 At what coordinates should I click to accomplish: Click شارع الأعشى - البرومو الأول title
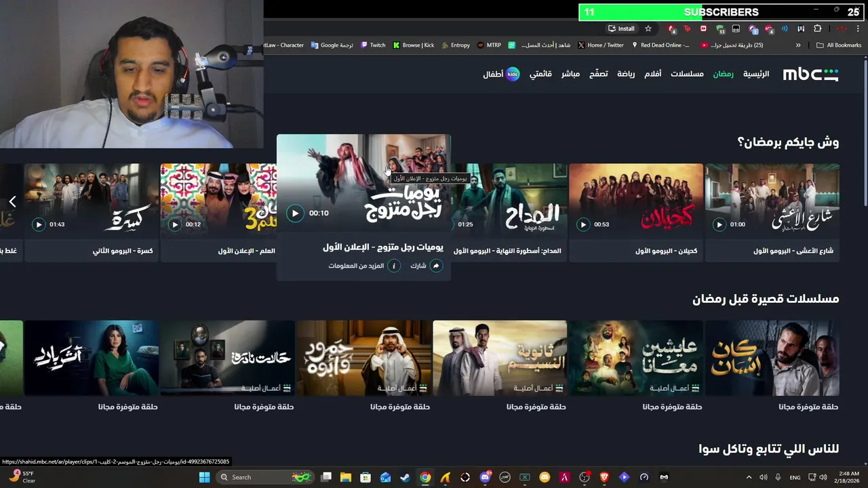tap(793, 251)
